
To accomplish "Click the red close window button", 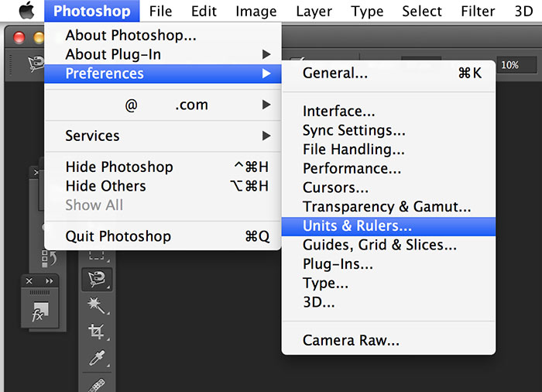I will [19, 37].
